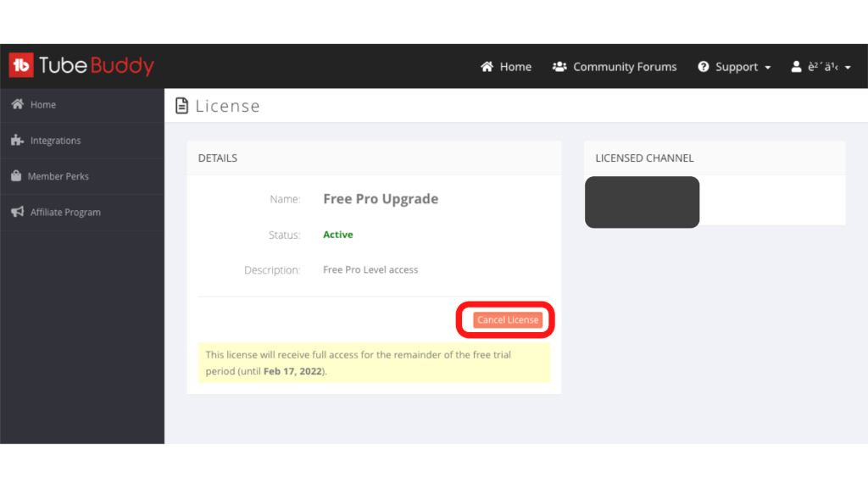
Task: Select Integrations in the left sidebar
Action: coord(82,141)
